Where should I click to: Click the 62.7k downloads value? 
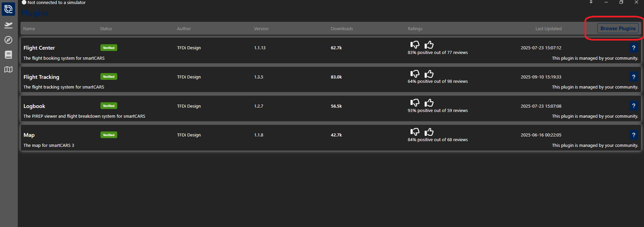tap(336, 48)
